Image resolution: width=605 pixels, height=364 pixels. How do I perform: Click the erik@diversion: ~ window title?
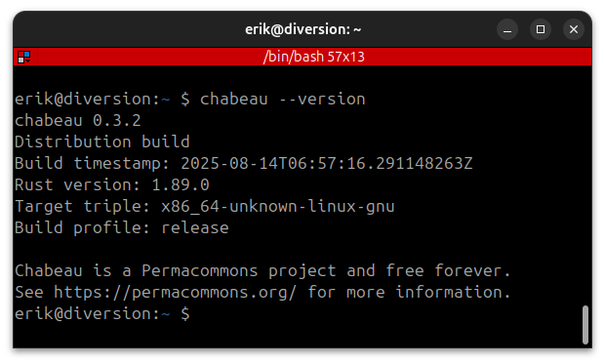click(302, 29)
